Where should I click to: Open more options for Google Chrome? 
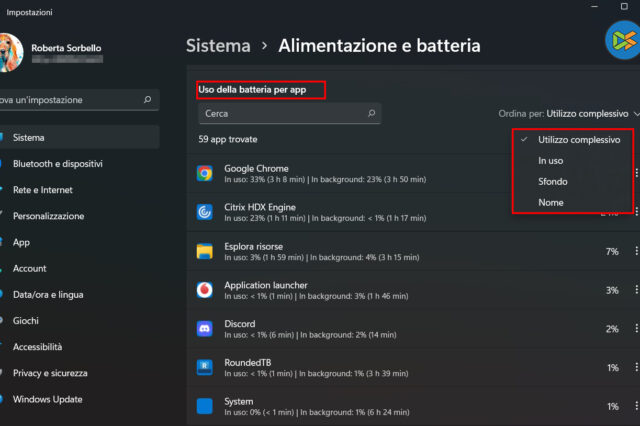[x=636, y=173]
